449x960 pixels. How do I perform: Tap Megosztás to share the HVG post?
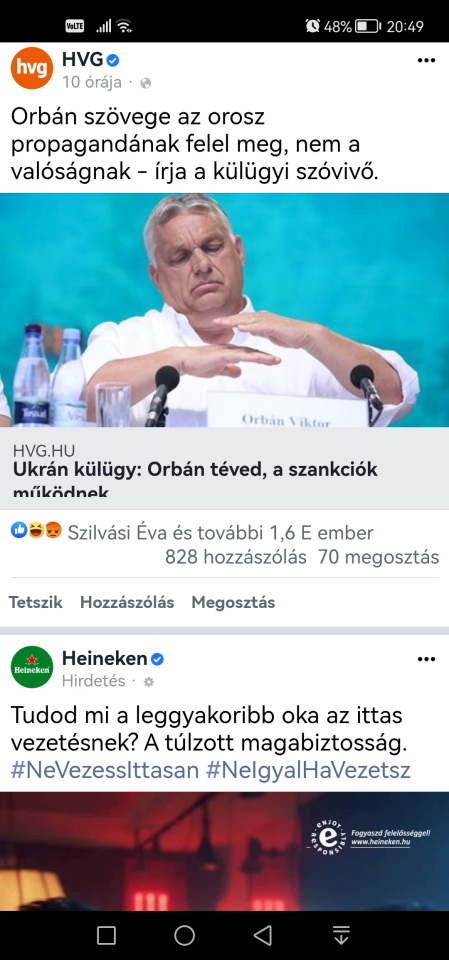[x=233, y=602]
